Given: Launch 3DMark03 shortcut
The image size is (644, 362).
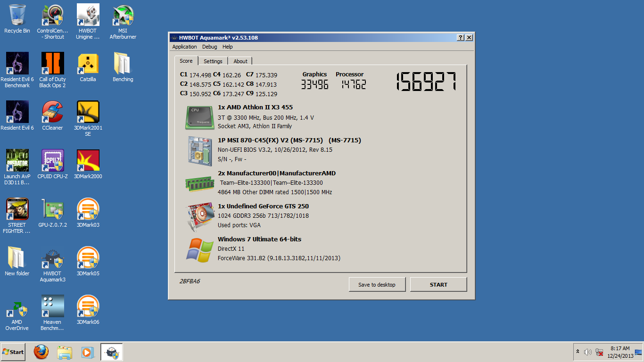Looking at the screenshot, I should [88, 213].
